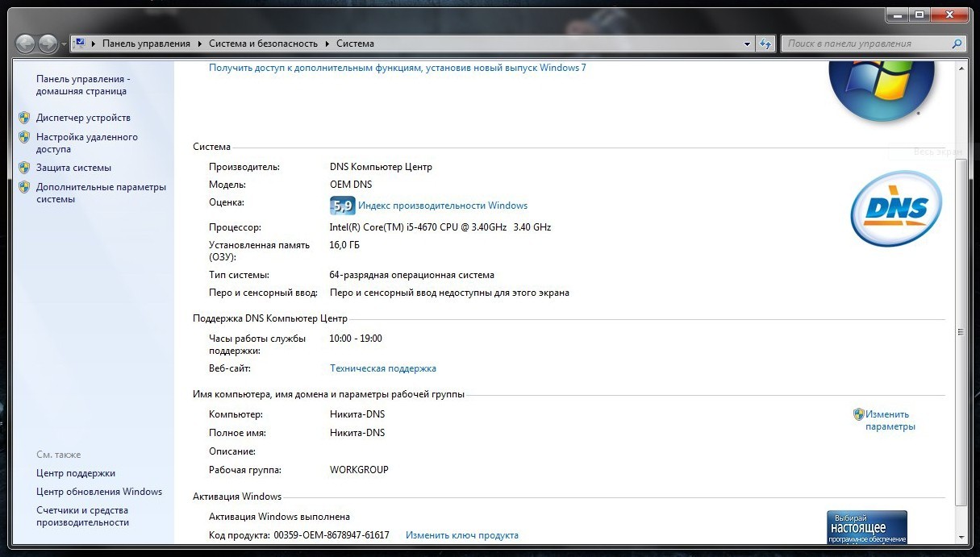Image resolution: width=980 pixels, height=557 pixels.
Task: Click Изменить ключ продукта link
Action: pos(462,535)
